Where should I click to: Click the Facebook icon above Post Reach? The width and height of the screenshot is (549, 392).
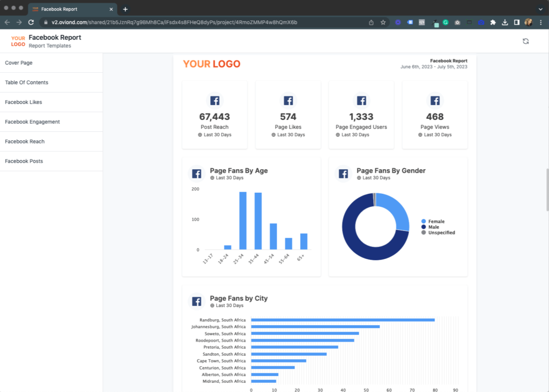[x=214, y=101]
